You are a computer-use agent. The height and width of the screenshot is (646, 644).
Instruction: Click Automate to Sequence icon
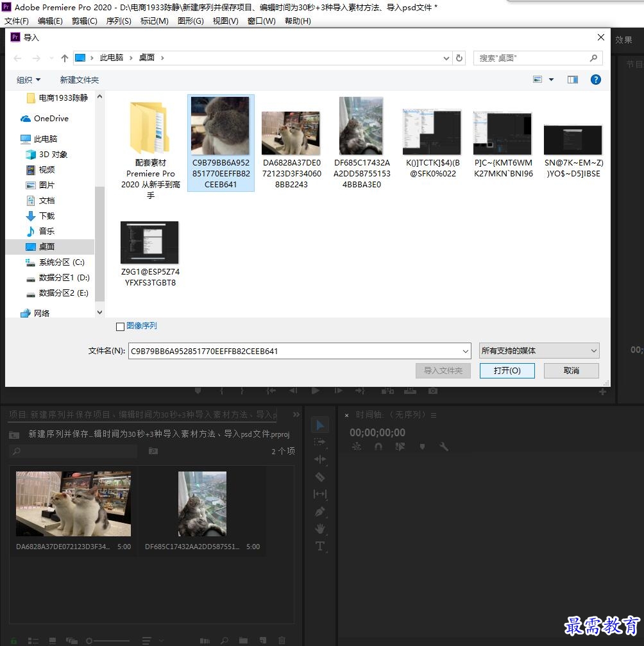click(205, 641)
